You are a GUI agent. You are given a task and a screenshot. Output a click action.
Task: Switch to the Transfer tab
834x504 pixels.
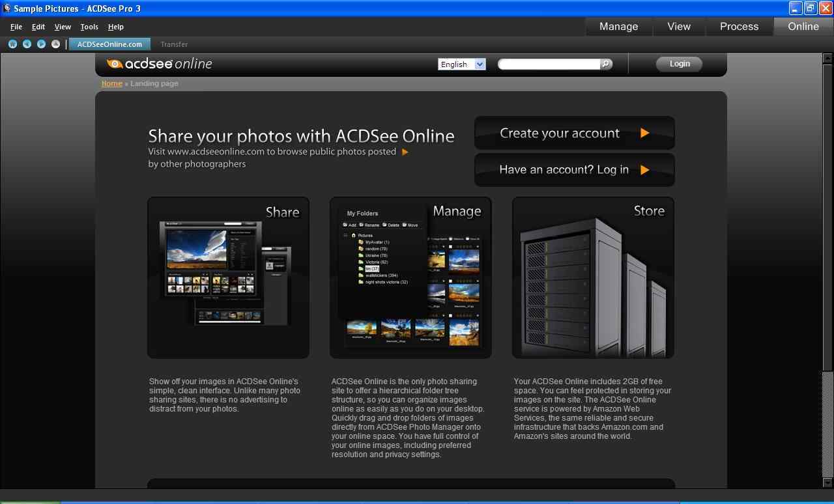click(173, 44)
